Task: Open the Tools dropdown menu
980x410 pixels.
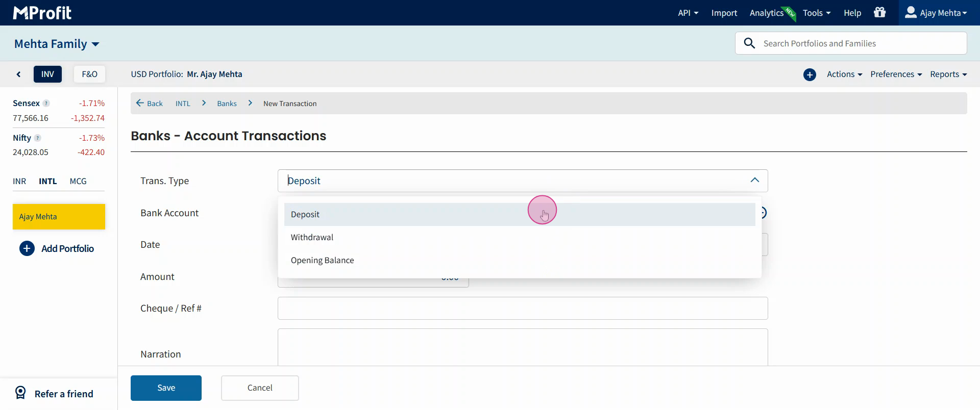Action: (x=817, y=13)
